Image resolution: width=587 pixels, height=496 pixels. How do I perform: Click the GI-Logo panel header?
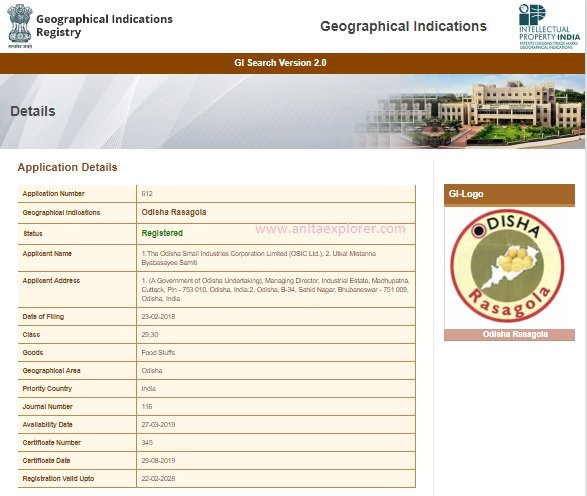pos(509,194)
